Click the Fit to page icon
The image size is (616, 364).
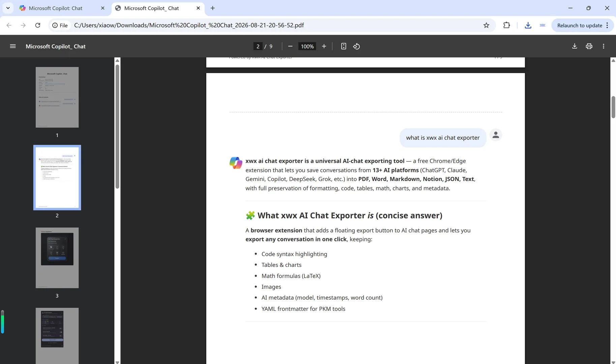pos(344,46)
